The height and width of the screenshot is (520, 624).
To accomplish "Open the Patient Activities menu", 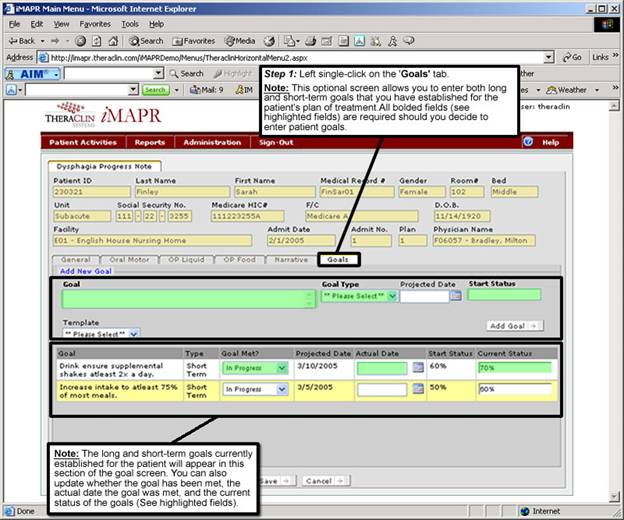I will (83, 142).
